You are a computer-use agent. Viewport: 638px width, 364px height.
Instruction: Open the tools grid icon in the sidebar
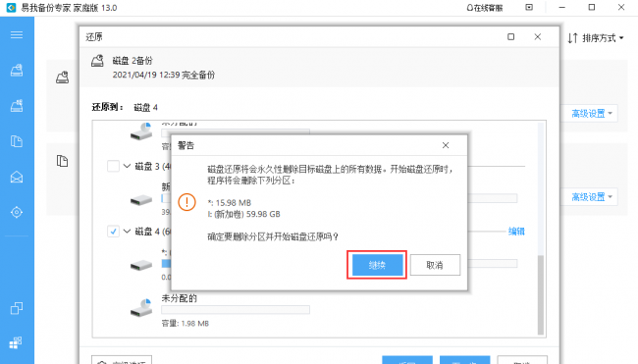pos(16,342)
